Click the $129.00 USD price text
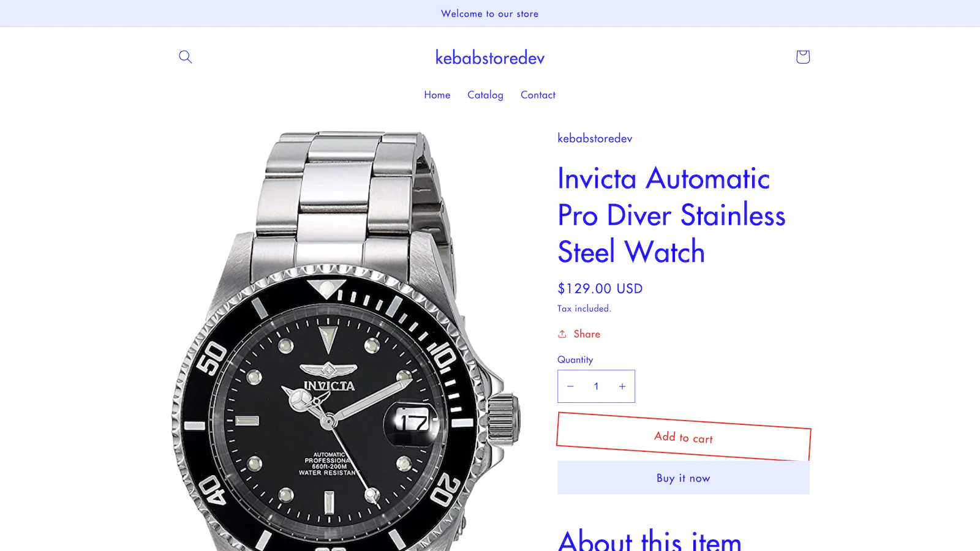 600,288
